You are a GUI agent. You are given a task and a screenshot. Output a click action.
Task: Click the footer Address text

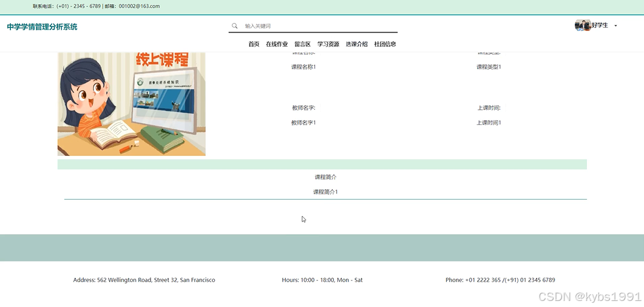tap(144, 280)
